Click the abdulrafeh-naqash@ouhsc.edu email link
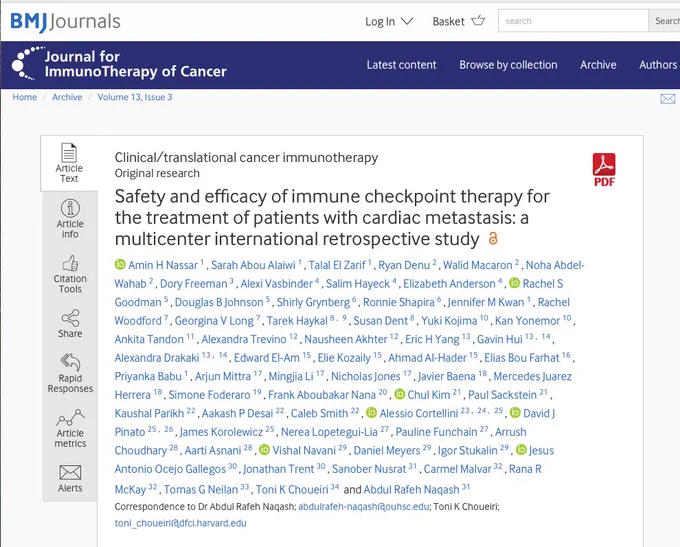This screenshot has height=547, width=680. 364,507
